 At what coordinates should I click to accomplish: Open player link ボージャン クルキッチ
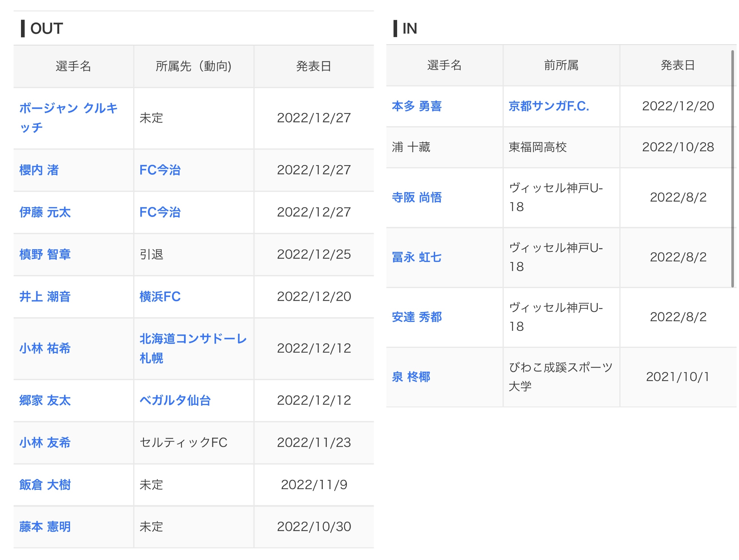click(x=68, y=108)
